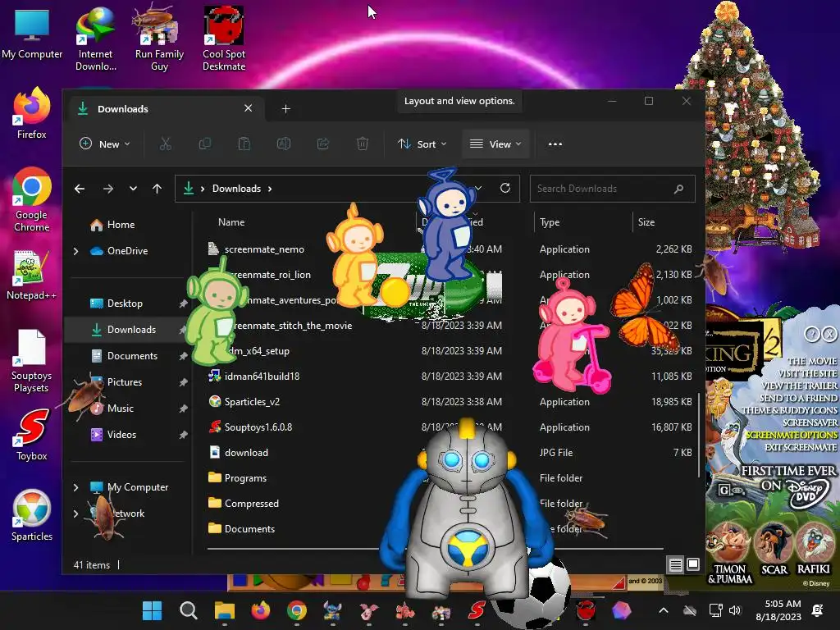The height and width of the screenshot is (630, 840).
Task: Click SEND TO A FRIEND link
Action: coord(798,398)
